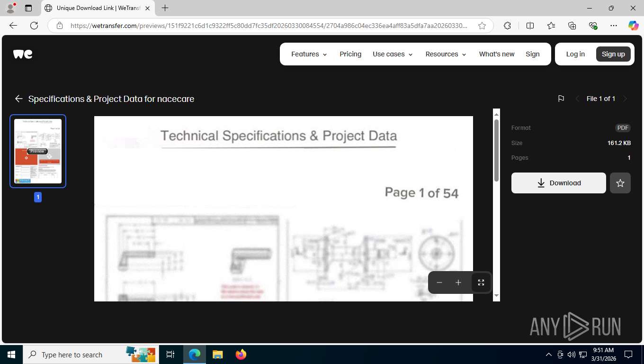The image size is (644, 364).
Task: Open the notification center icon
Action: pos(628,355)
